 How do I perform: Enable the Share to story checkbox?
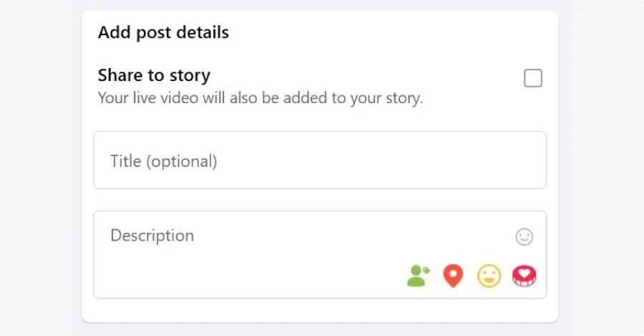click(x=533, y=78)
